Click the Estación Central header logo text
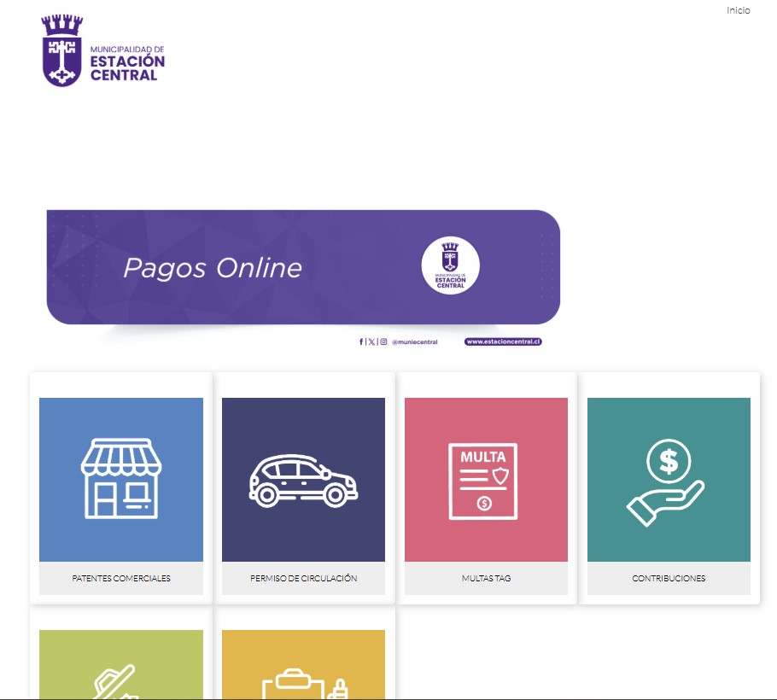The height and width of the screenshot is (700, 777). click(x=127, y=63)
